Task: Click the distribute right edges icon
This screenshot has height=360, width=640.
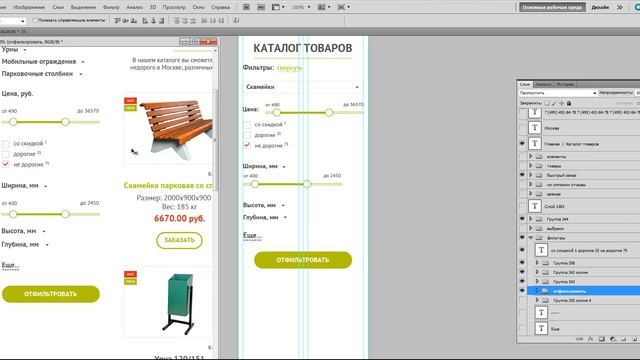Action: coord(221,20)
